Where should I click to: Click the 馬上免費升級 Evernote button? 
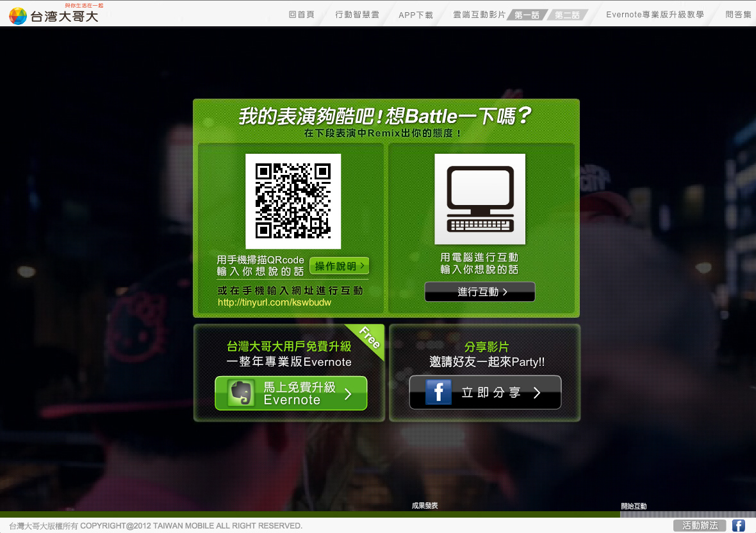pyautogui.click(x=291, y=393)
